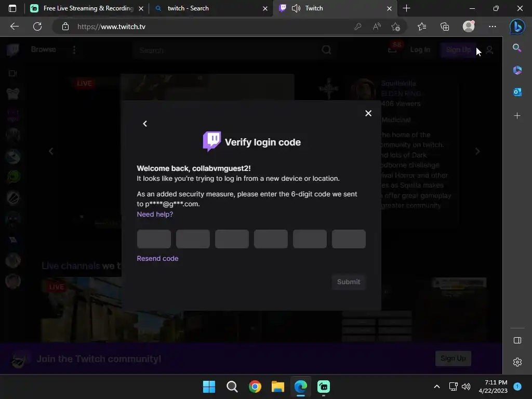532x399 pixels.
Task: Launch Chrome from the taskbar
Action: [x=255, y=387]
